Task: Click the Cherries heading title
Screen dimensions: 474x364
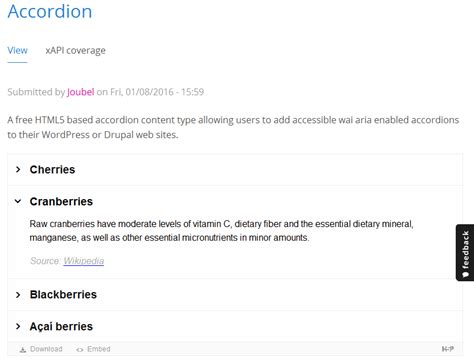Action: pos(52,170)
